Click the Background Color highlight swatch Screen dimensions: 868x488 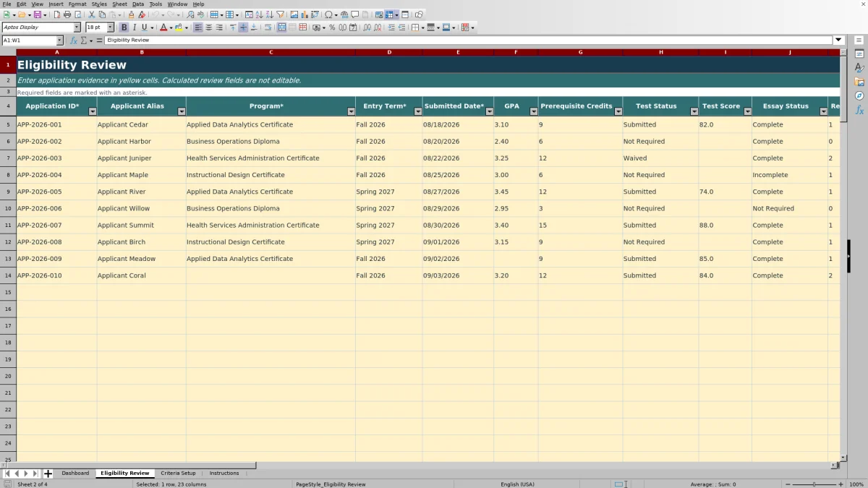coord(180,27)
